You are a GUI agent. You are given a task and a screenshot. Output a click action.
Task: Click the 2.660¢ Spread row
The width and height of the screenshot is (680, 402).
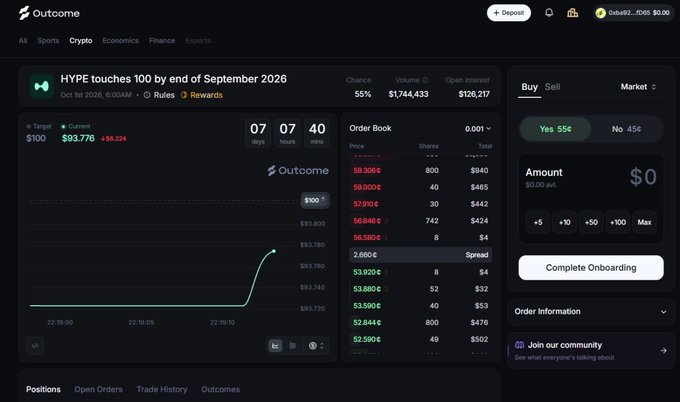pos(420,255)
